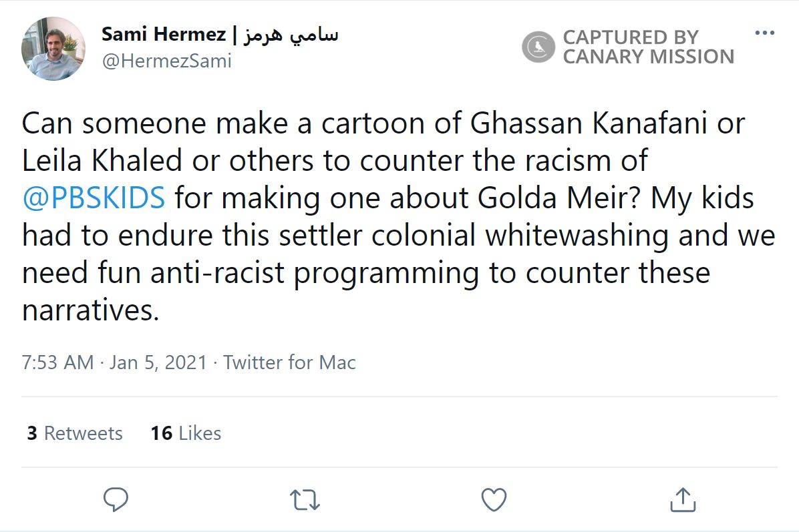Click the 7:53 AM timestamp
The width and height of the screenshot is (799, 532).
[x=57, y=362]
